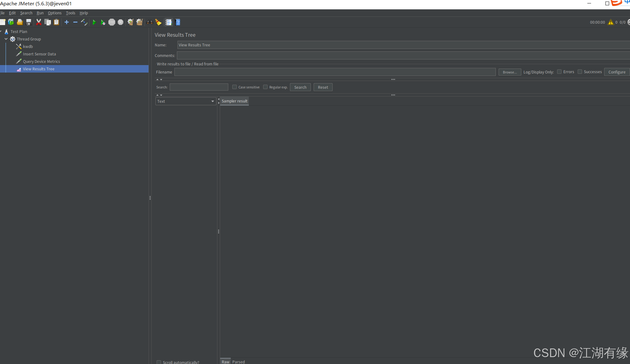
Task: Click the Save test plan floppy icon
Action: click(29, 22)
